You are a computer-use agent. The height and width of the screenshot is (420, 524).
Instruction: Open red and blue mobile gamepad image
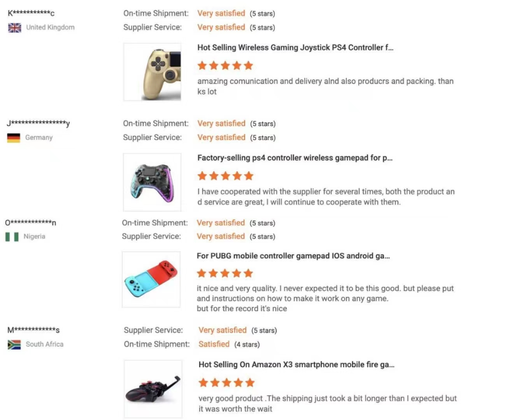click(x=151, y=280)
